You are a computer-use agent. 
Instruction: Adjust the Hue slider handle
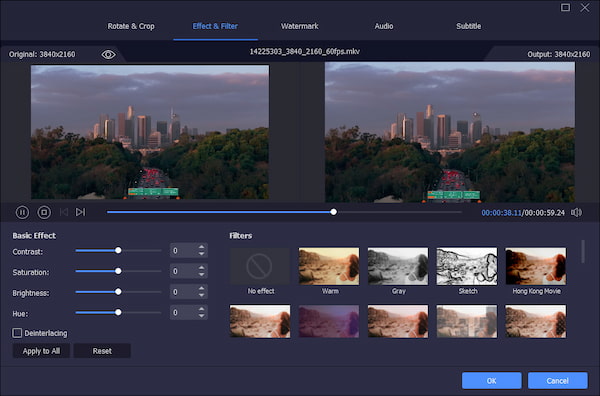(x=118, y=312)
